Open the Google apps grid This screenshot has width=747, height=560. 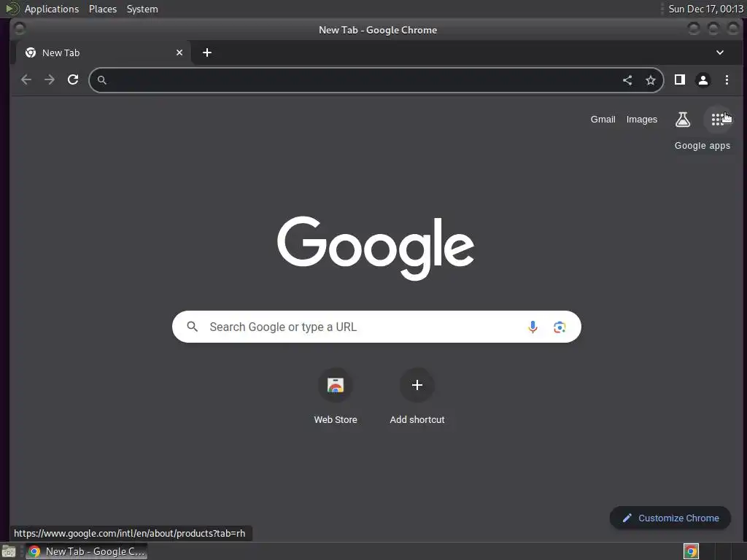(718, 120)
